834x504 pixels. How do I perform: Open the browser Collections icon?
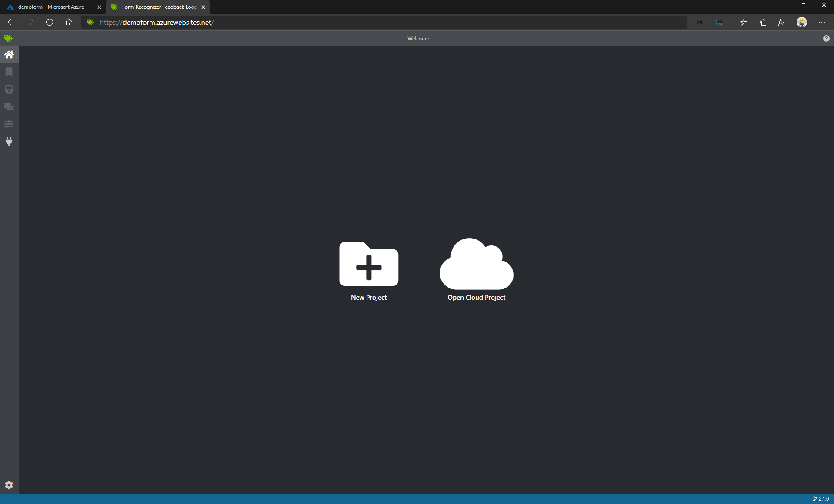[x=763, y=22]
